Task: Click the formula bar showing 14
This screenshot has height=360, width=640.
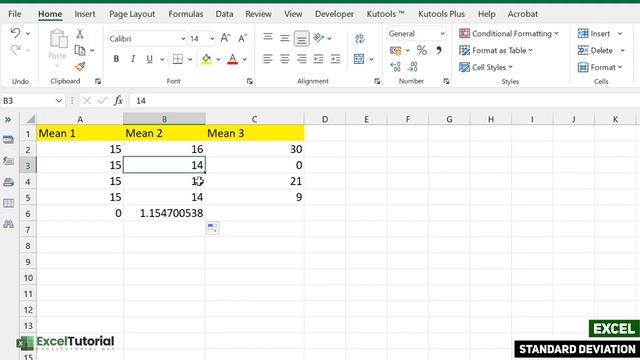Action: pos(384,100)
